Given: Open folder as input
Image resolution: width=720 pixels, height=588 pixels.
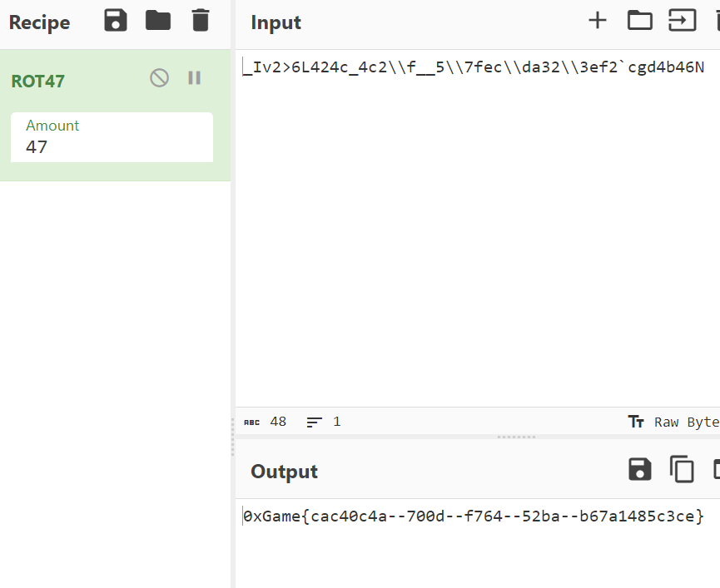Looking at the screenshot, I should [x=639, y=21].
